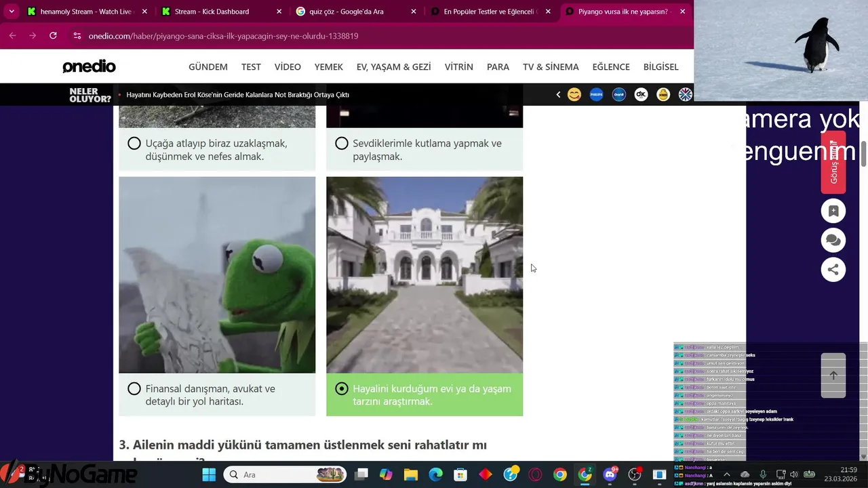Screen dimensions: 868x488
Task: Switch to henamoly Stream tab
Action: pyautogui.click(x=87, y=12)
